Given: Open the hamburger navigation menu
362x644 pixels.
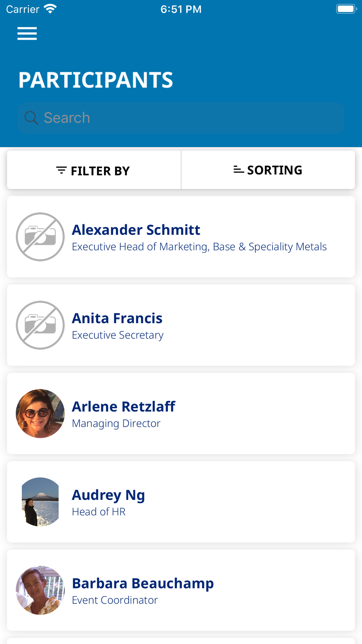Looking at the screenshot, I should click(27, 34).
